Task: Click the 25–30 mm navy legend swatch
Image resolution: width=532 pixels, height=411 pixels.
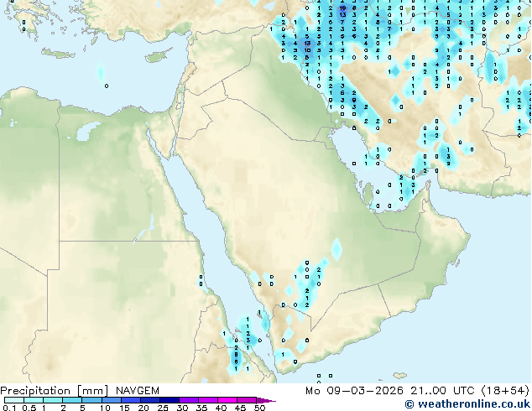Action: [x=170, y=400]
